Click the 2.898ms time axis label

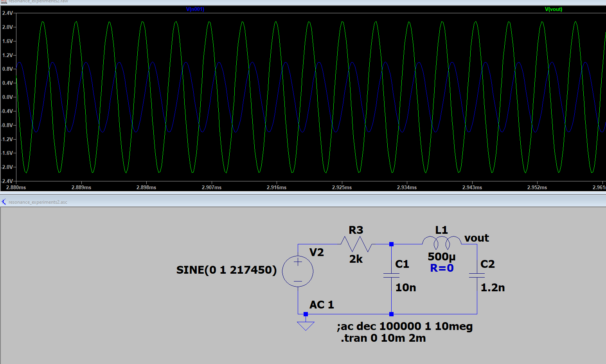pos(146,187)
